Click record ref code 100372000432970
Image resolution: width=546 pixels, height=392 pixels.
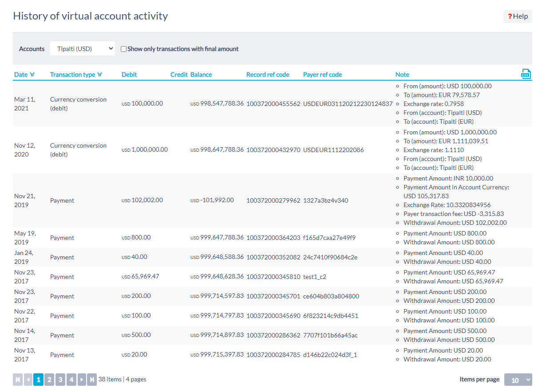tap(273, 150)
